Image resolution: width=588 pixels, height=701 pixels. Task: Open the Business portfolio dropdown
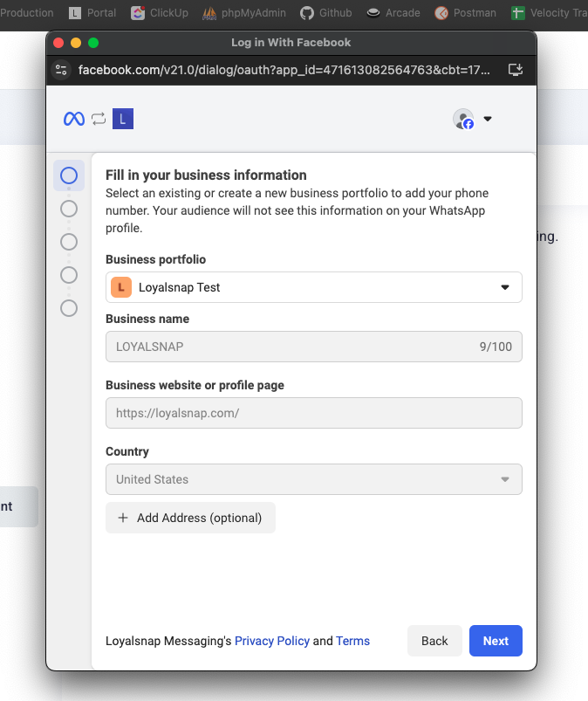click(314, 287)
